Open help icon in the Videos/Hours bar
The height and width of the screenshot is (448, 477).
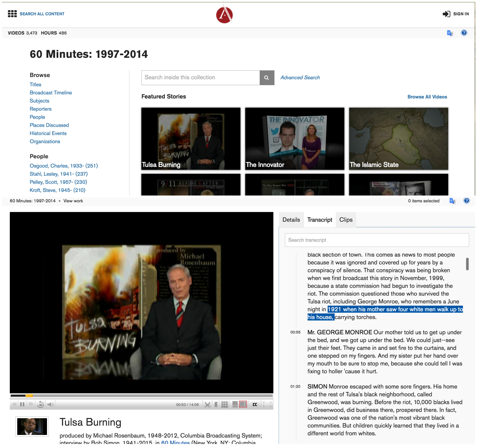464,33
